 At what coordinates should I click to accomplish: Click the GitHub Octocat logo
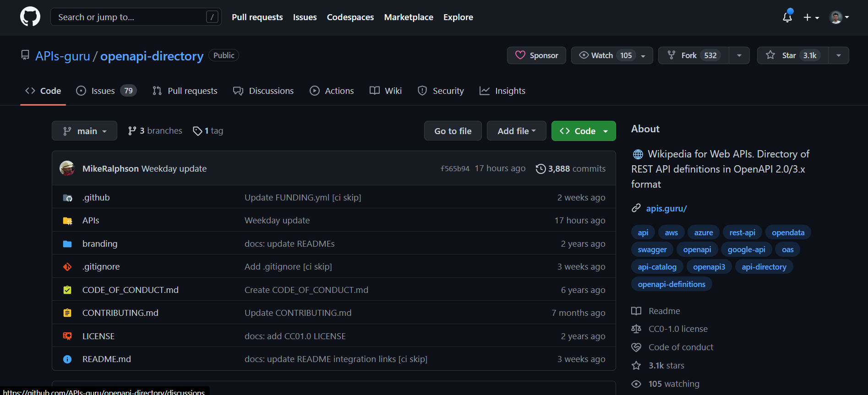point(30,17)
